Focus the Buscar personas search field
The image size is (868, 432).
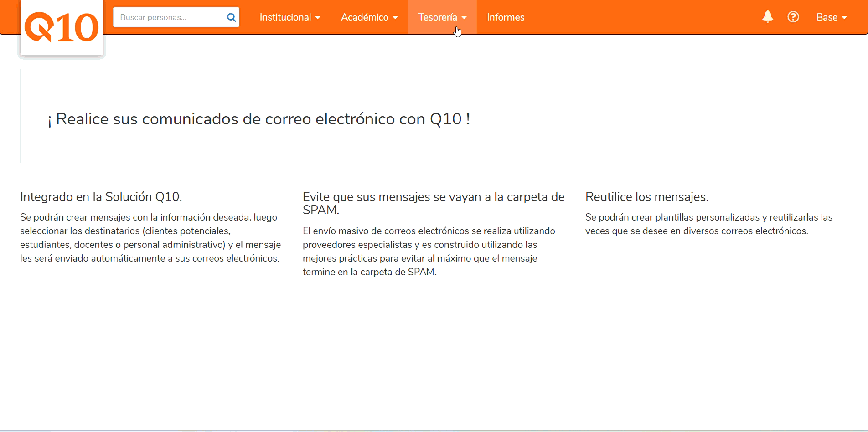click(x=176, y=17)
